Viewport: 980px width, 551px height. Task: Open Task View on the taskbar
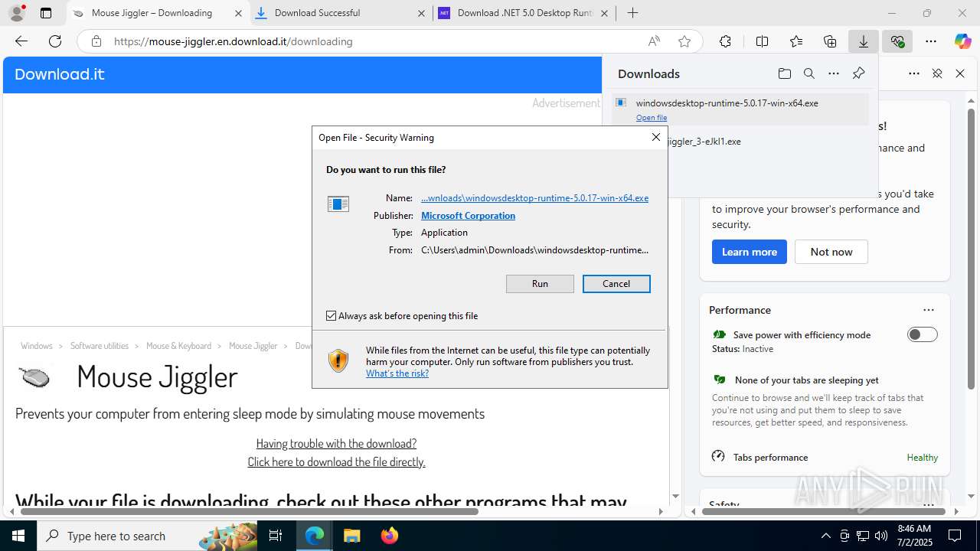(x=276, y=536)
